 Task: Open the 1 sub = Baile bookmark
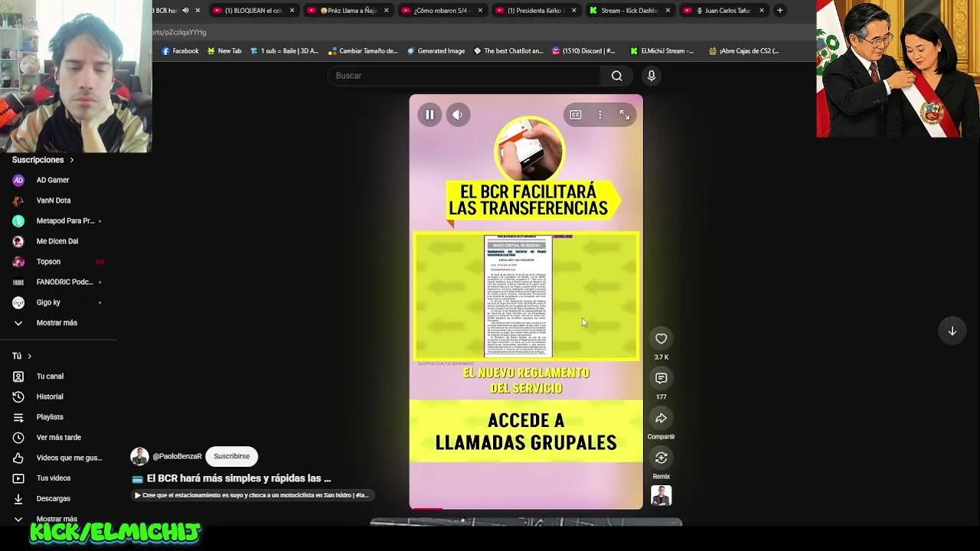pyautogui.click(x=284, y=51)
